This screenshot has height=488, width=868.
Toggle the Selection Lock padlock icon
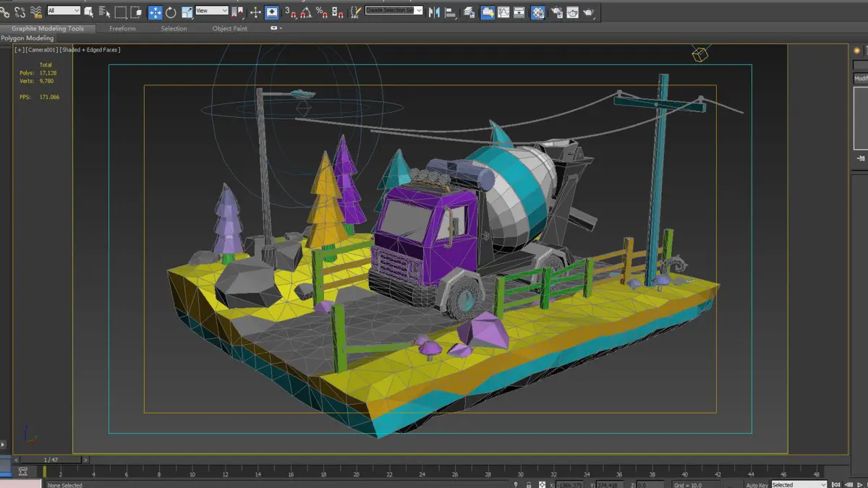pos(529,485)
